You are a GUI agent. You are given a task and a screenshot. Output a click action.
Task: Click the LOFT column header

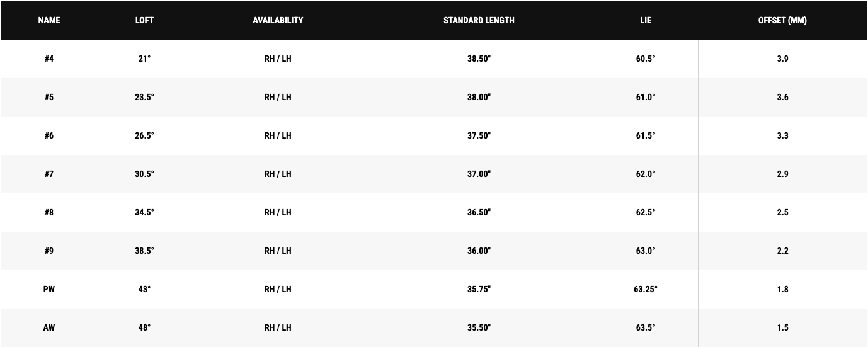(144, 20)
